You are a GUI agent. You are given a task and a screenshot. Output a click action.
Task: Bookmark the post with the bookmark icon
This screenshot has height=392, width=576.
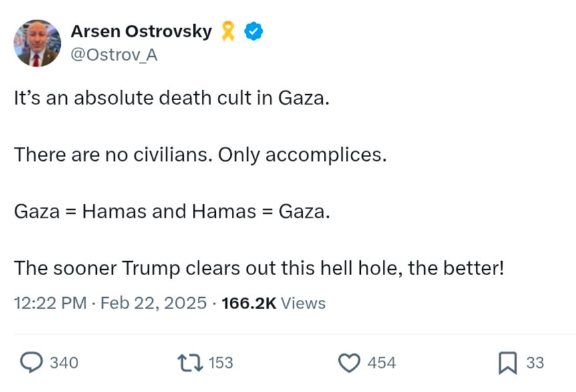507,363
